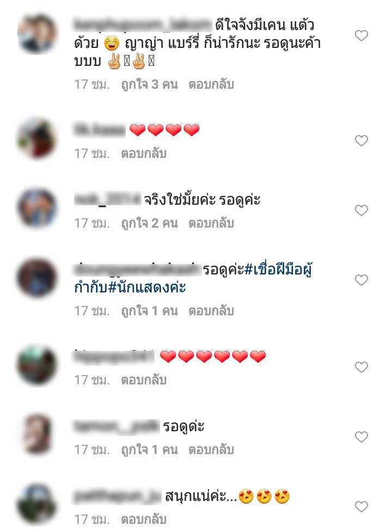Reply to the six hearts comment

(144, 380)
